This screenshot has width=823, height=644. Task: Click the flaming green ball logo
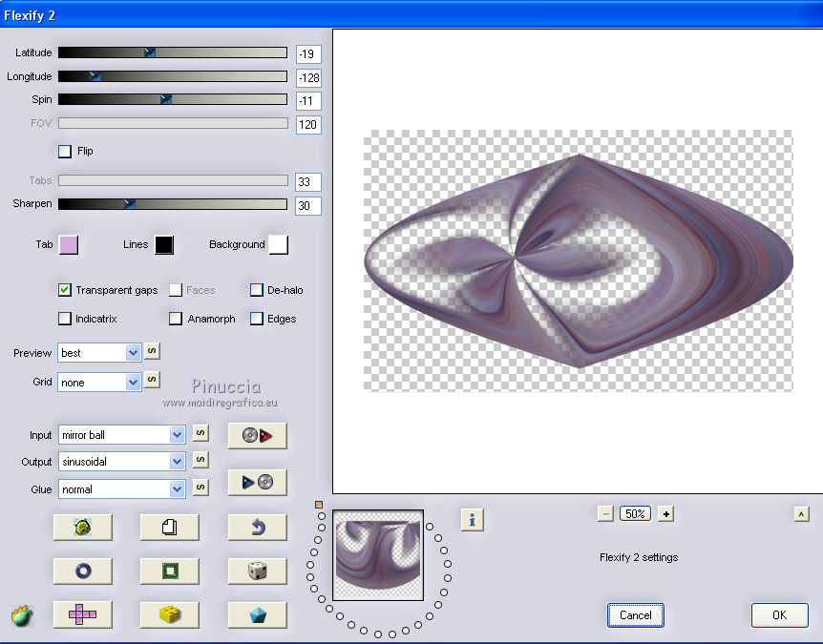tap(22, 615)
